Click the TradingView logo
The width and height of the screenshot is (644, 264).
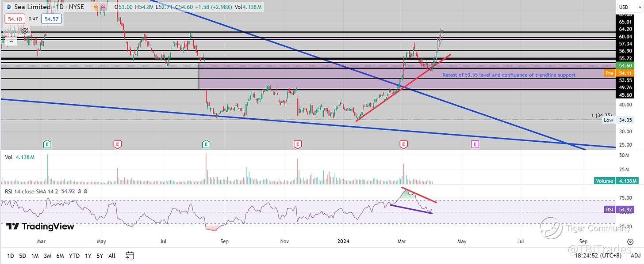[40, 226]
